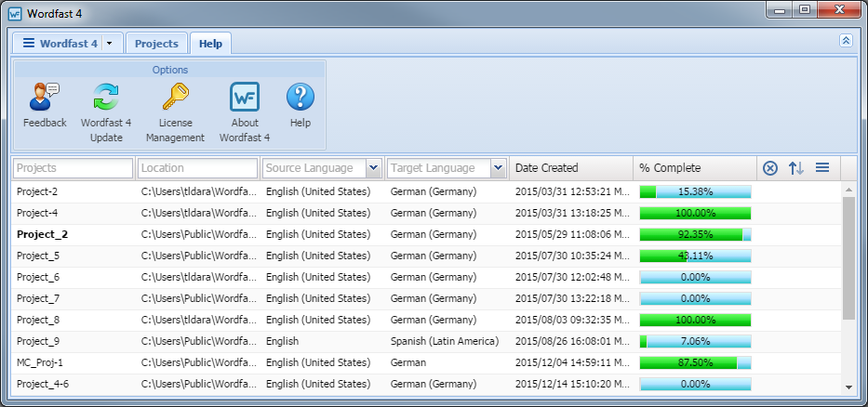
Task: Select the Project_4-6 row name
Action: (43, 384)
